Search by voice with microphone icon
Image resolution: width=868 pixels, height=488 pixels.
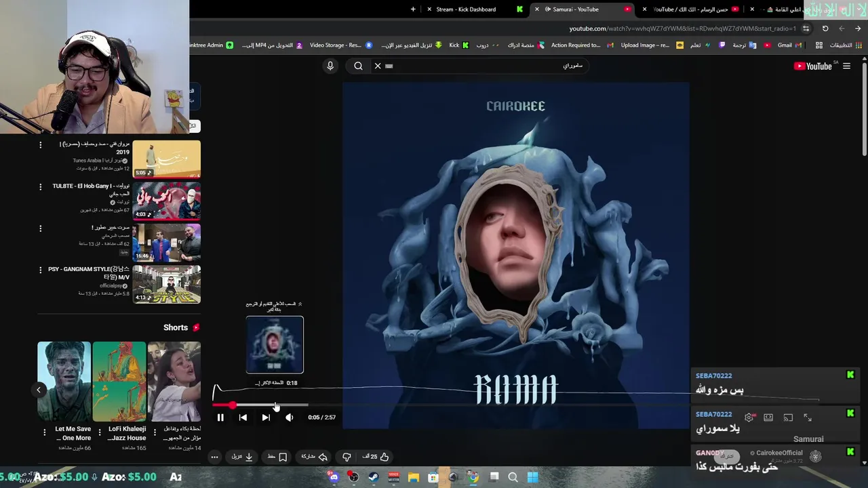(x=330, y=66)
